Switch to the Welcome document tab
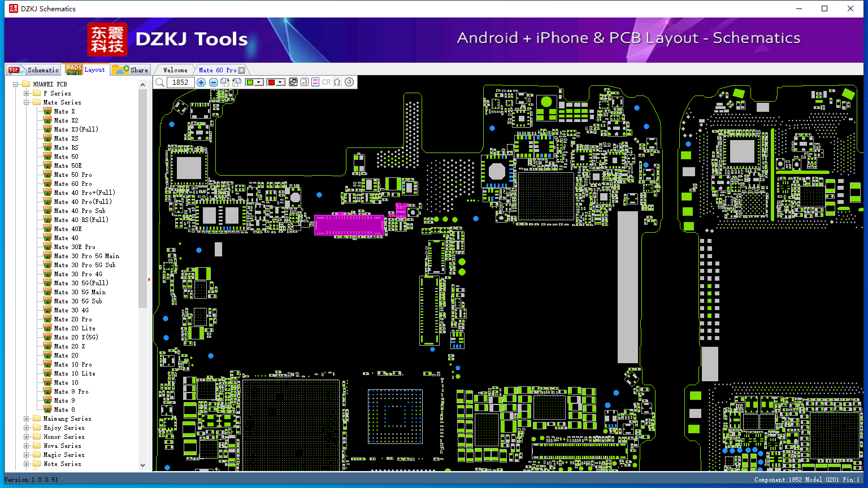 (175, 70)
